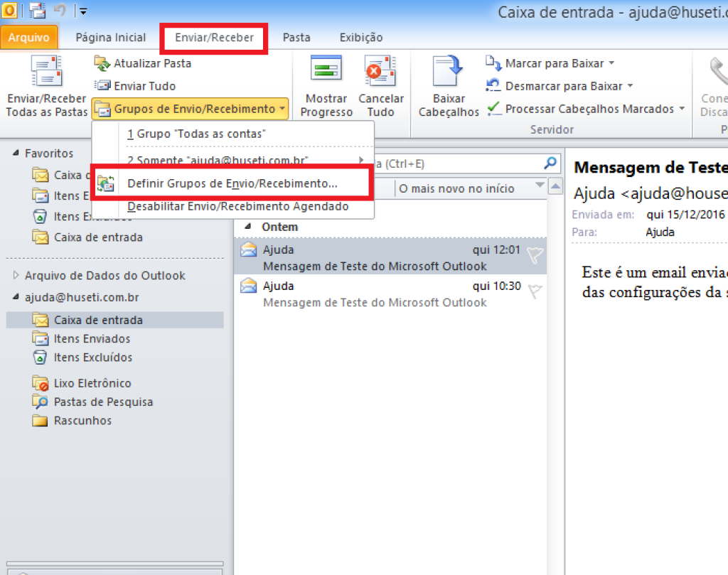Image resolution: width=728 pixels, height=575 pixels.
Task: Click Lixo Eletrônico folder icon
Action: (x=41, y=383)
